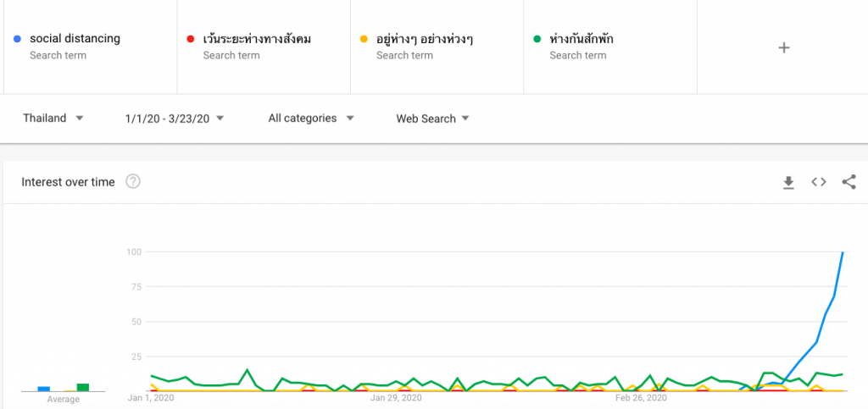
Task: Open the embed code icon
Action: [x=819, y=182]
